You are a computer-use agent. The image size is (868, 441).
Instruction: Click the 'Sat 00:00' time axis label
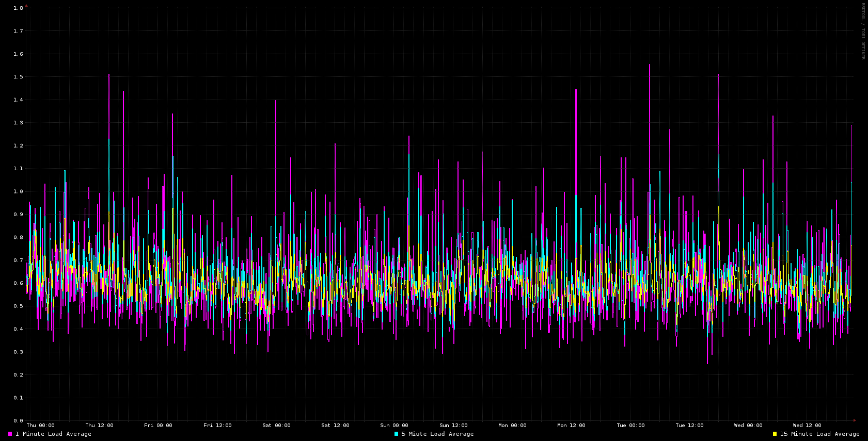pos(276,426)
